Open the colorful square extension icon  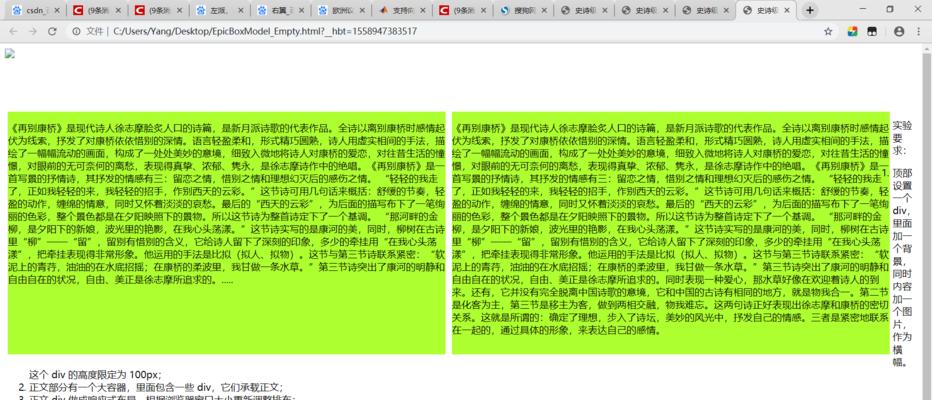click(x=852, y=32)
